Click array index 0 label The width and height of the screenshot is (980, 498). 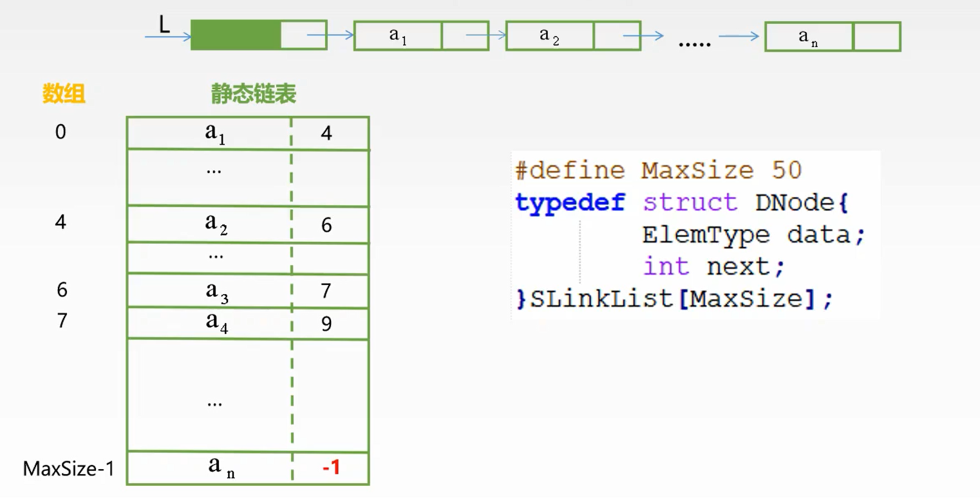pyautogui.click(x=61, y=132)
